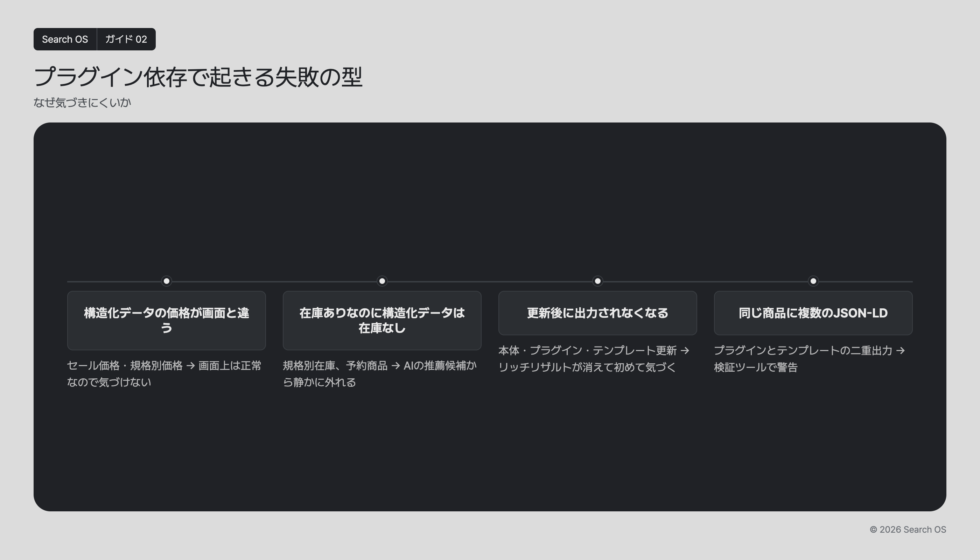The image size is (980, 560).
Task: Select the 更新後に出力されなくなる card
Action: coord(598,313)
